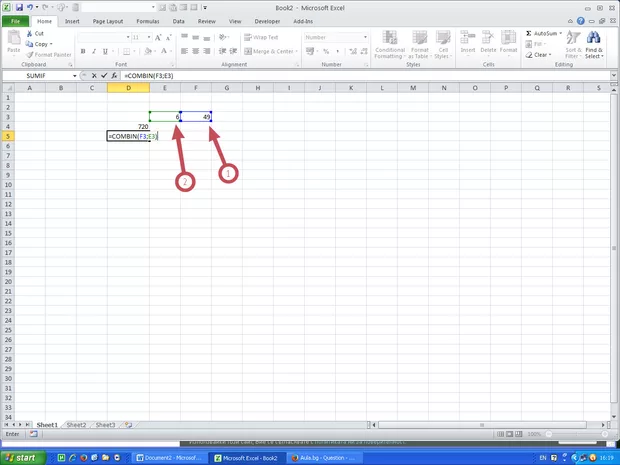Click the Orientation text angle icon
The height and width of the screenshot is (465, 620).
coord(223,37)
